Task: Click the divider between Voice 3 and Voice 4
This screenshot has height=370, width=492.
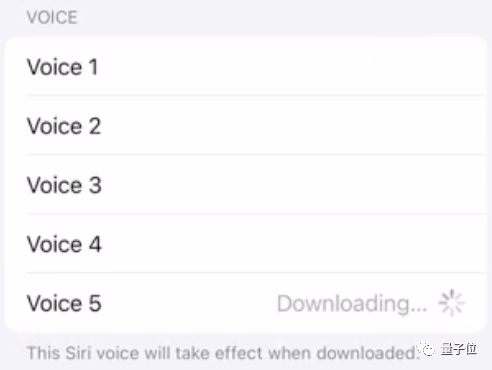Action: pos(256,214)
